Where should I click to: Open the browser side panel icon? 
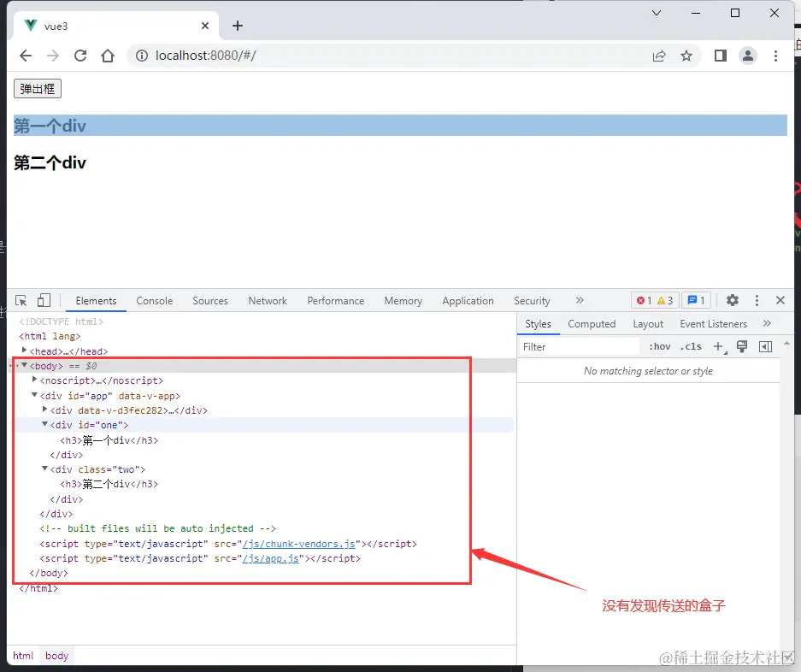click(721, 56)
